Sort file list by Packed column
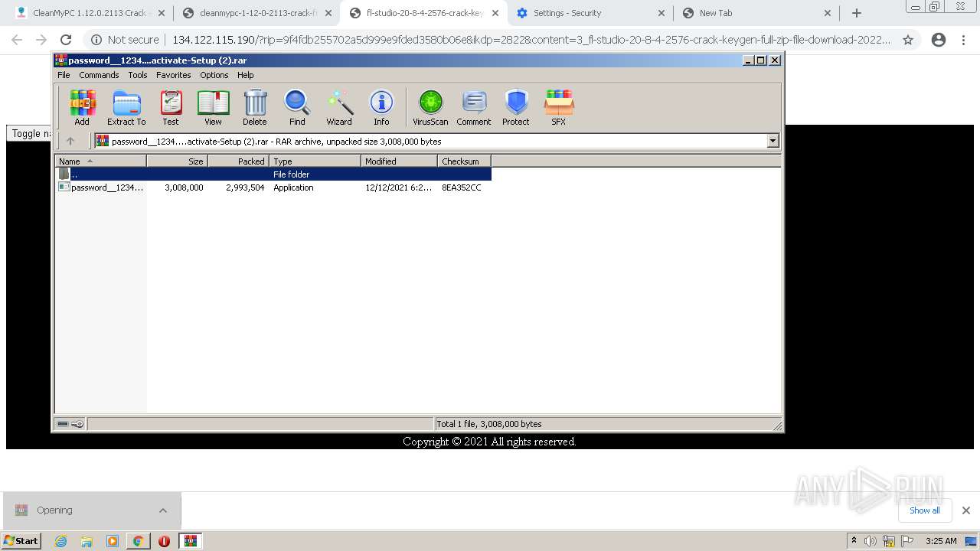The height and width of the screenshot is (551, 980). 238,161
